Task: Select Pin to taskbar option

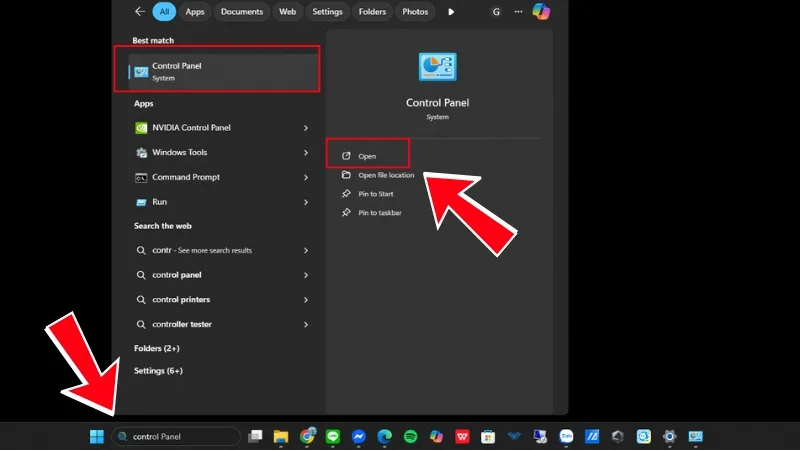Action: [379, 212]
